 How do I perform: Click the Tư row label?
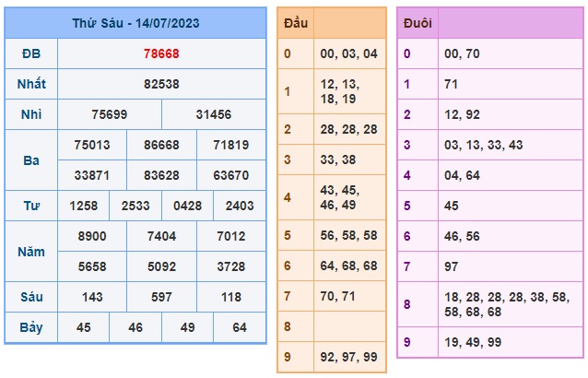(31, 206)
